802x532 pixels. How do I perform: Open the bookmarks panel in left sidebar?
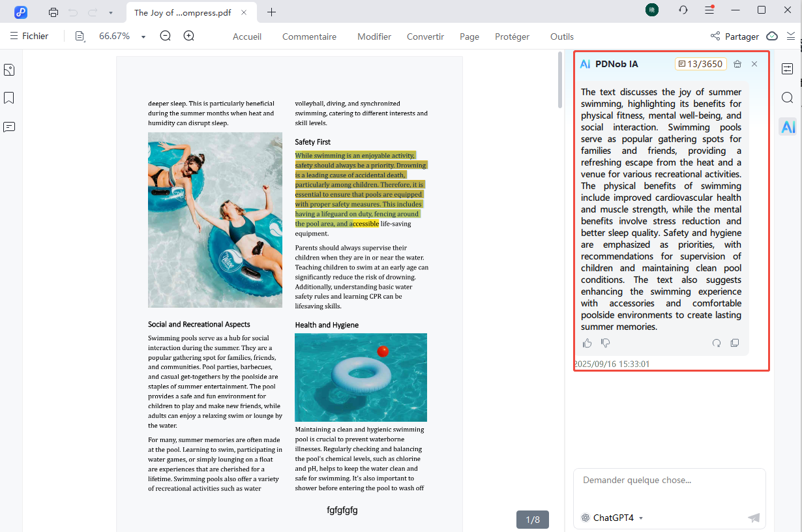(x=9, y=98)
